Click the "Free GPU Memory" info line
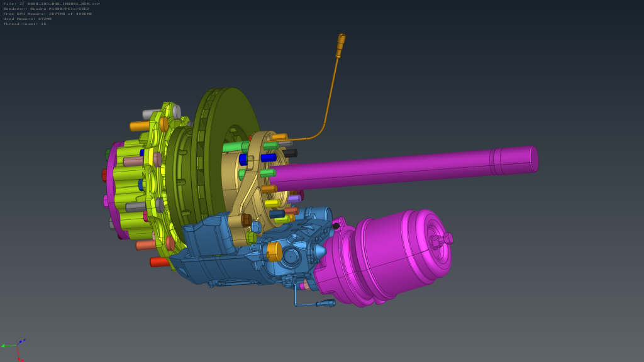The height and width of the screenshot is (362, 644). 47,14
